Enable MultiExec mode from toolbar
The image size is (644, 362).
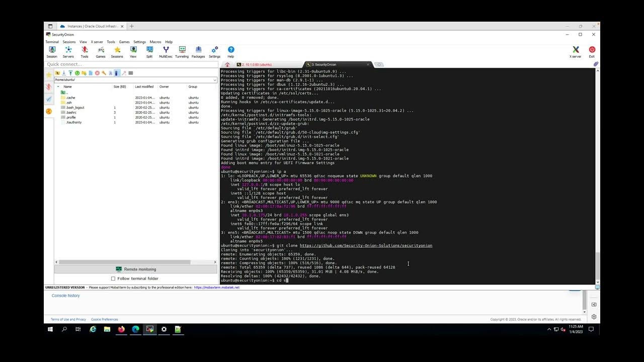pos(166,52)
